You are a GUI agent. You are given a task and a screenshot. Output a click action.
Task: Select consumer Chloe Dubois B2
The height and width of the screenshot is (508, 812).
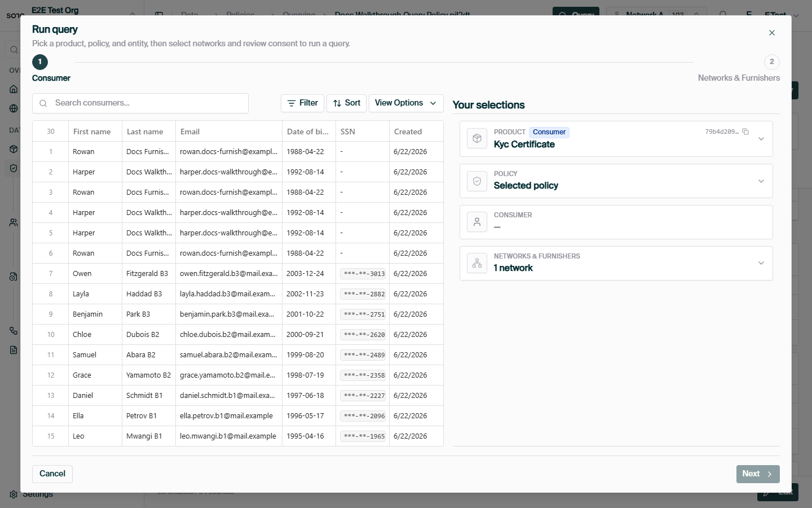click(x=238, y=335)
